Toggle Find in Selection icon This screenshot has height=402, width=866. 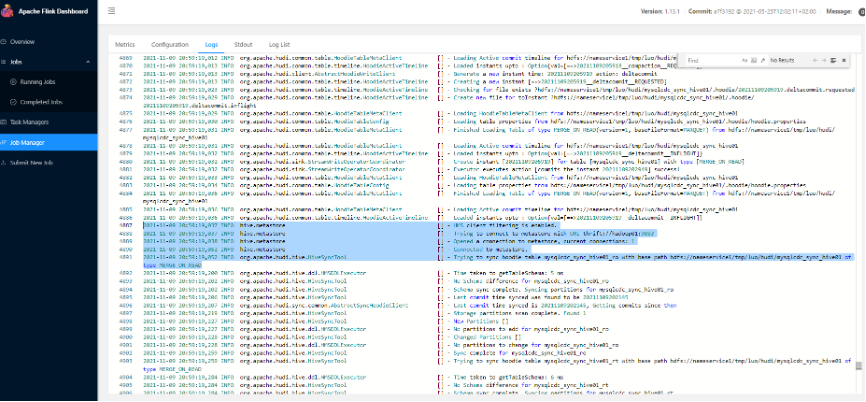833,60
